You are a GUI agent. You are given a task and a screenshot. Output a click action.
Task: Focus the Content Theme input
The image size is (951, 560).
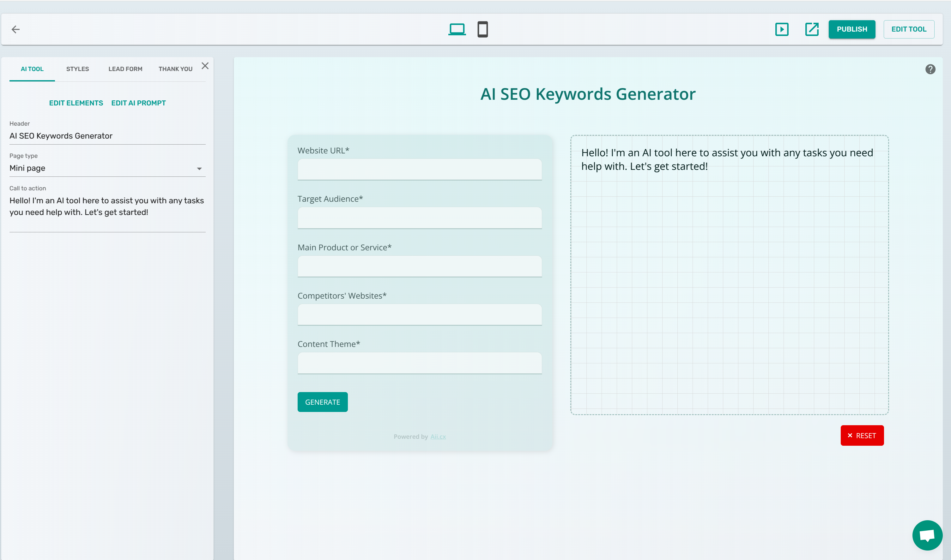[x=420, y=363]
